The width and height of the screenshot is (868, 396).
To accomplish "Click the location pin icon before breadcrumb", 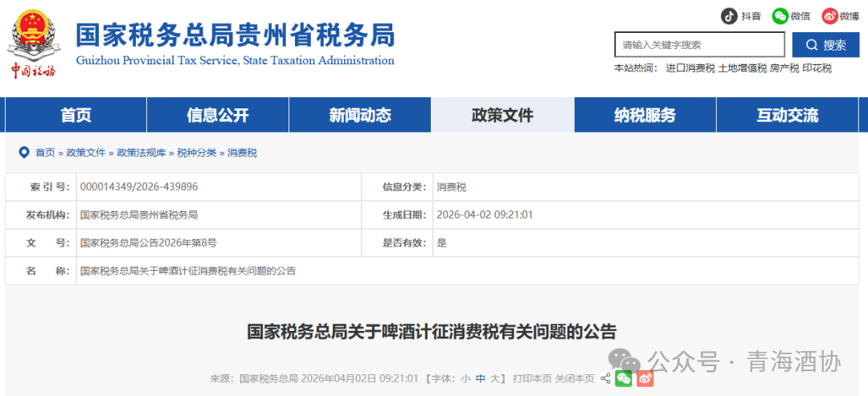I will tap(23, 153).
